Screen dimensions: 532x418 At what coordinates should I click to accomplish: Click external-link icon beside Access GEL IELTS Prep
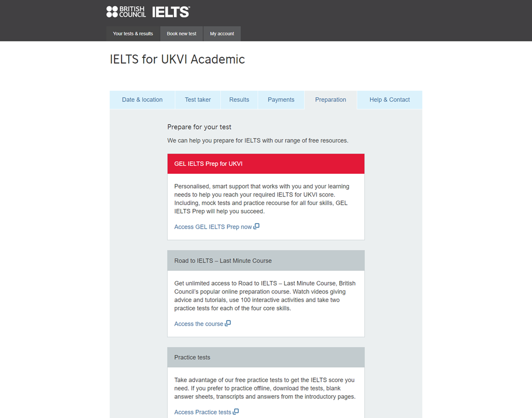coord(257,226)
